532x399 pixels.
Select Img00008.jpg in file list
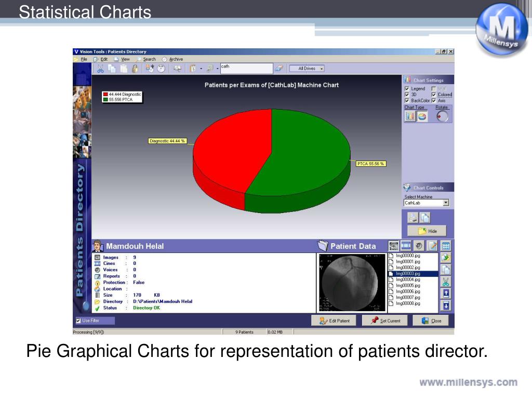pyautogui.click(x=407, y=303)
